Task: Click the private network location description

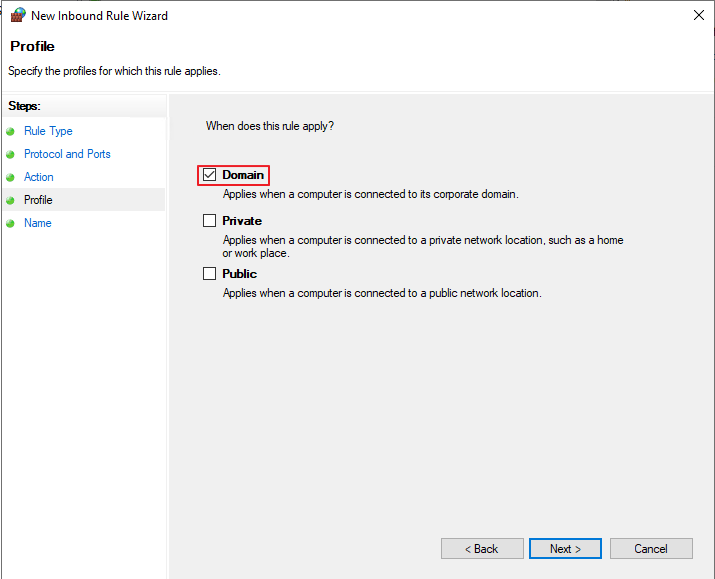Action: [423, 246]
